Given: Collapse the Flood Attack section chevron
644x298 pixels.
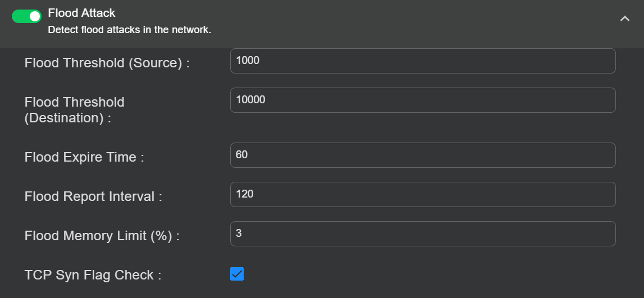Looking at the screenshot, I should pos(624,19).
